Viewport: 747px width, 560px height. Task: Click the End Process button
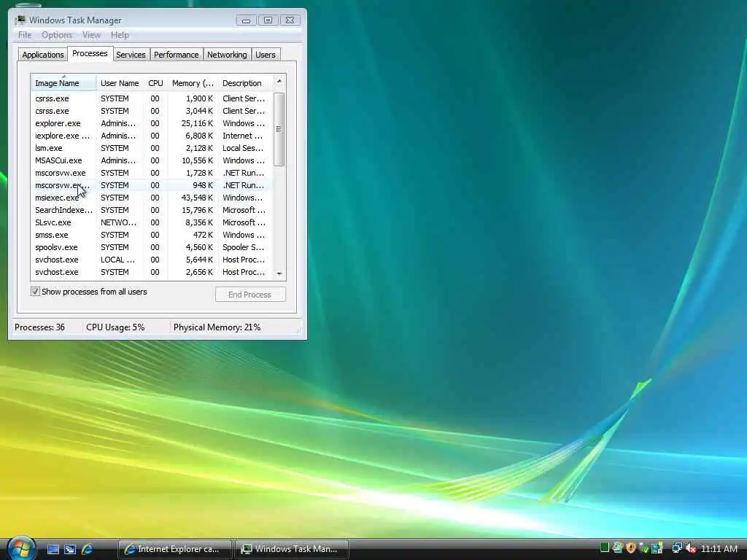[x=250, y=295]
